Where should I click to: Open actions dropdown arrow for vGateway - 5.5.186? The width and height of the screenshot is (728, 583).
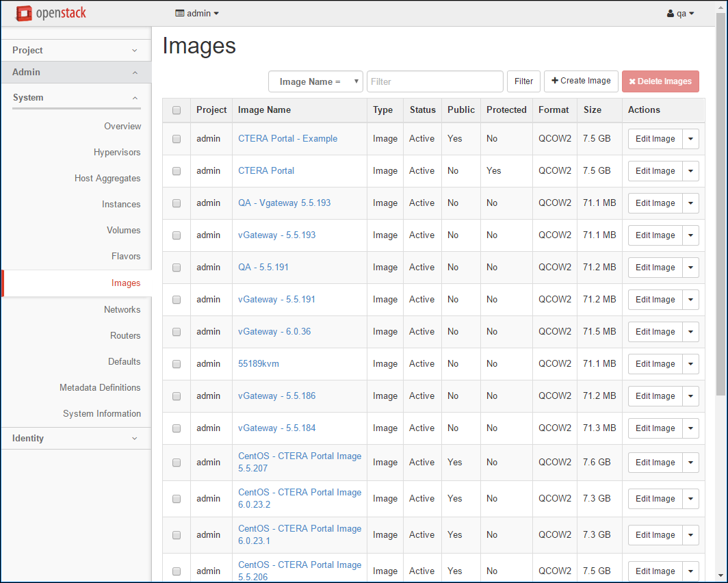point(690,396)
